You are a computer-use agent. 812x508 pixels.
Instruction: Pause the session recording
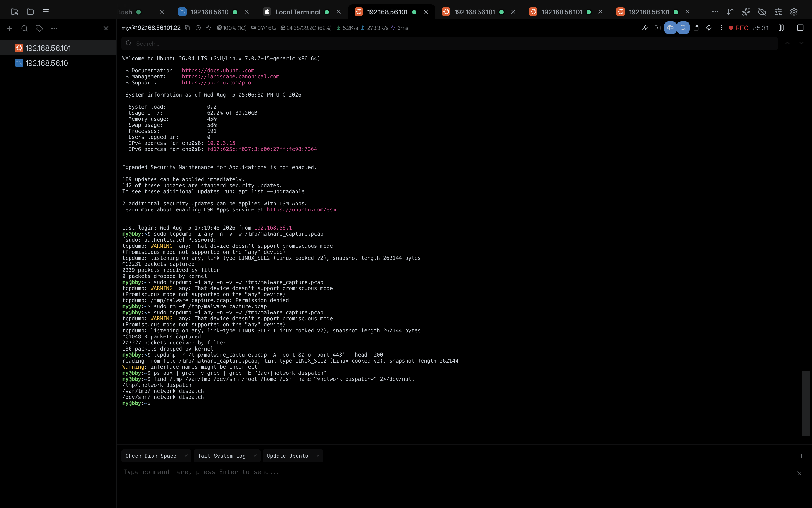[781, 28]
